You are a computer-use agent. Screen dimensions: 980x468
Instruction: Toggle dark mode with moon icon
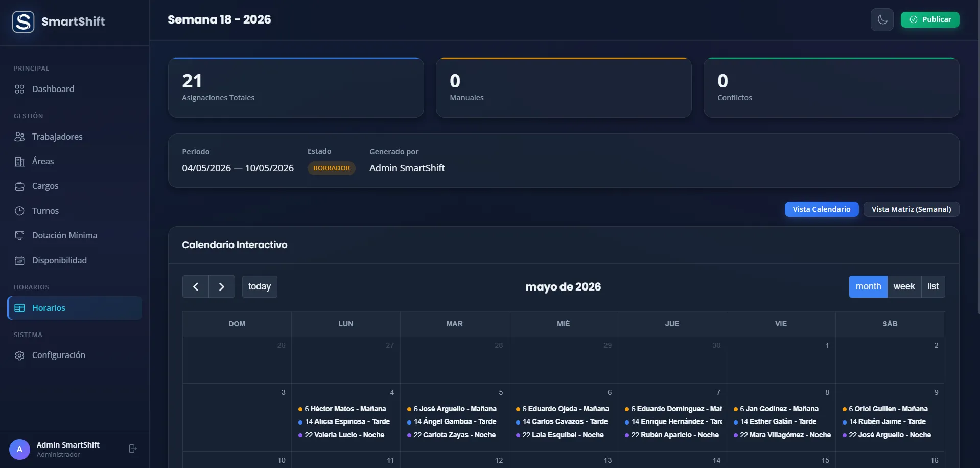pos(882,20)
